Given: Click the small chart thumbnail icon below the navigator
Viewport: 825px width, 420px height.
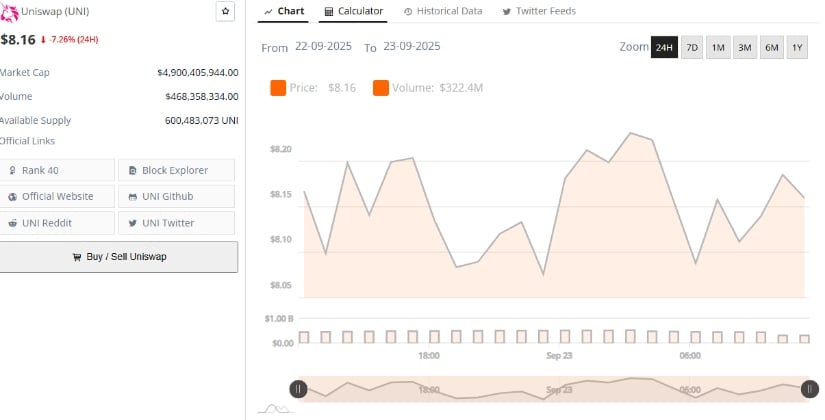Looking at the screenshot, I should click(x=277, y=409).
